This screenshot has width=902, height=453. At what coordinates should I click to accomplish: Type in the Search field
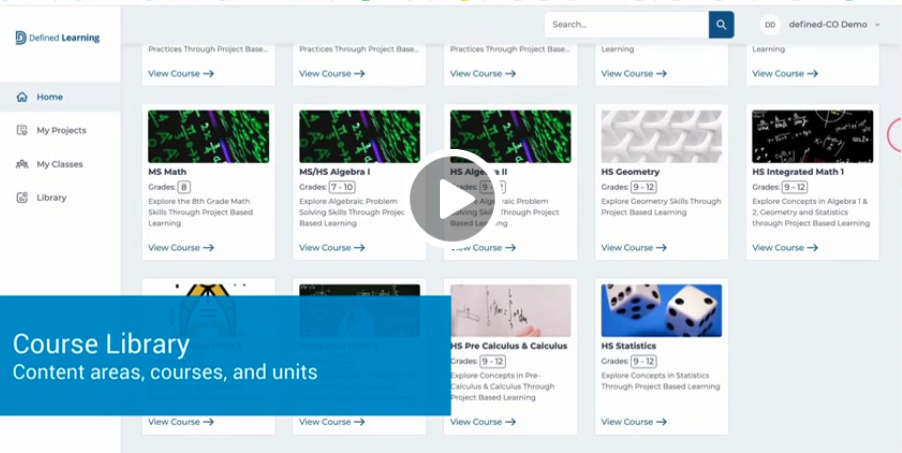pos(625,25)
